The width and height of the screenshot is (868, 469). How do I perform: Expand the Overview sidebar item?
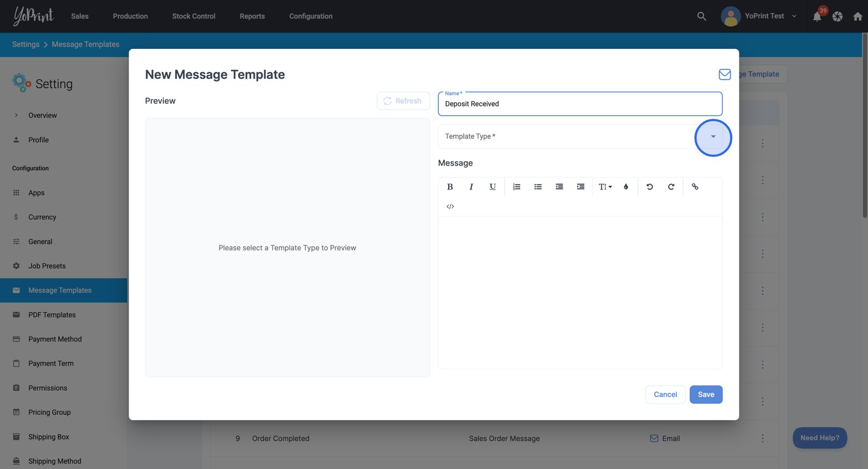point(42,116)
